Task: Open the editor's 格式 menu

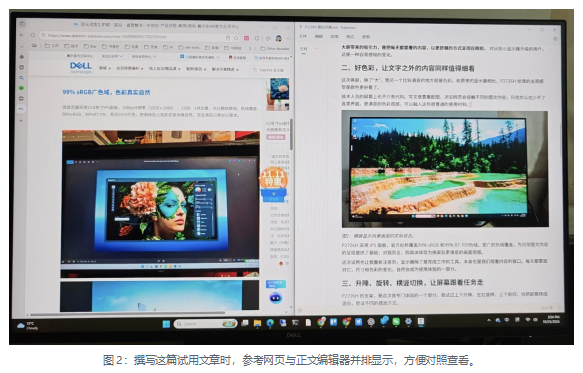Action: [x=350, y=36]
